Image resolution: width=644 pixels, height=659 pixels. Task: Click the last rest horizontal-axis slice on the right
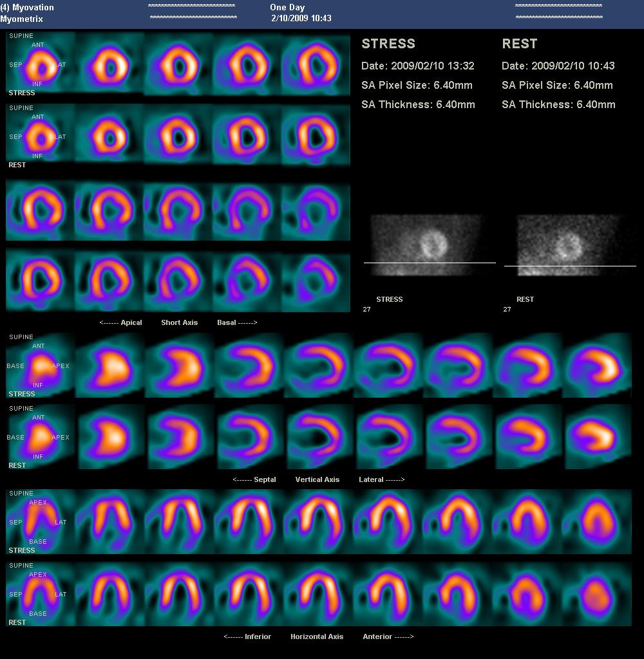pos(596,594)
